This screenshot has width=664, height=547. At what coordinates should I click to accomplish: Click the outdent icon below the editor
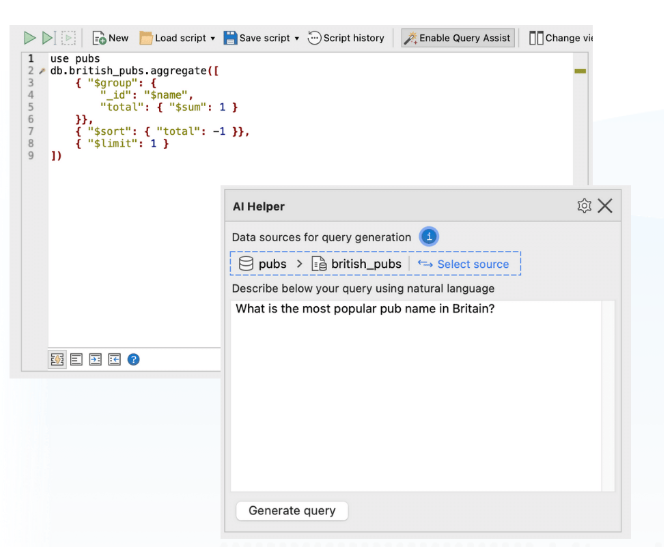tap(114, 359)
